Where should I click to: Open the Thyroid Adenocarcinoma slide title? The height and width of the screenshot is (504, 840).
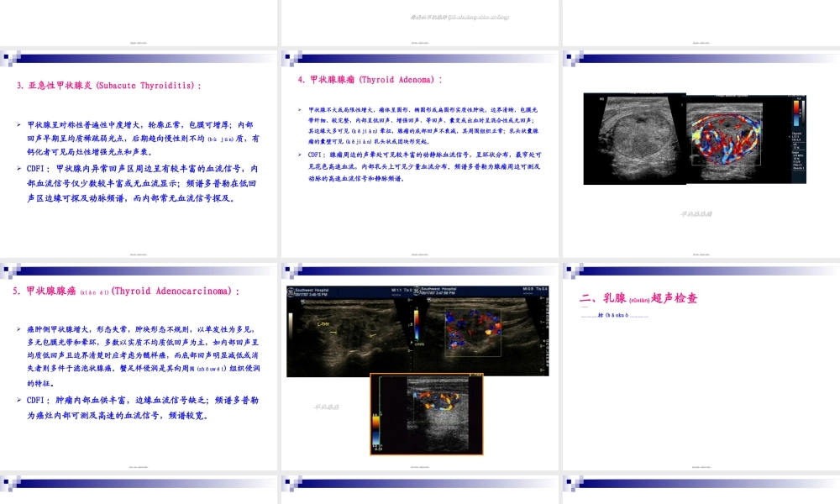click(x=126, y=291)
